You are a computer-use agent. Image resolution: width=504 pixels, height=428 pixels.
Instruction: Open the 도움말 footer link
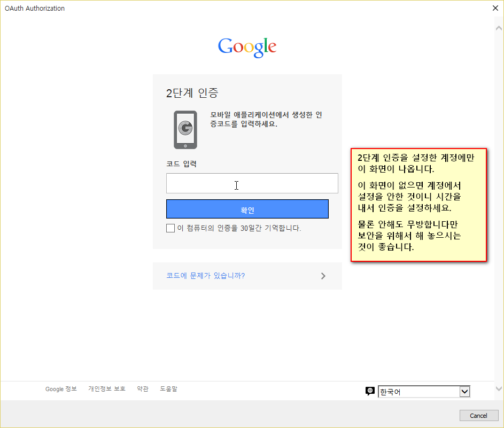pyautogui.click(x=168, y=389)
